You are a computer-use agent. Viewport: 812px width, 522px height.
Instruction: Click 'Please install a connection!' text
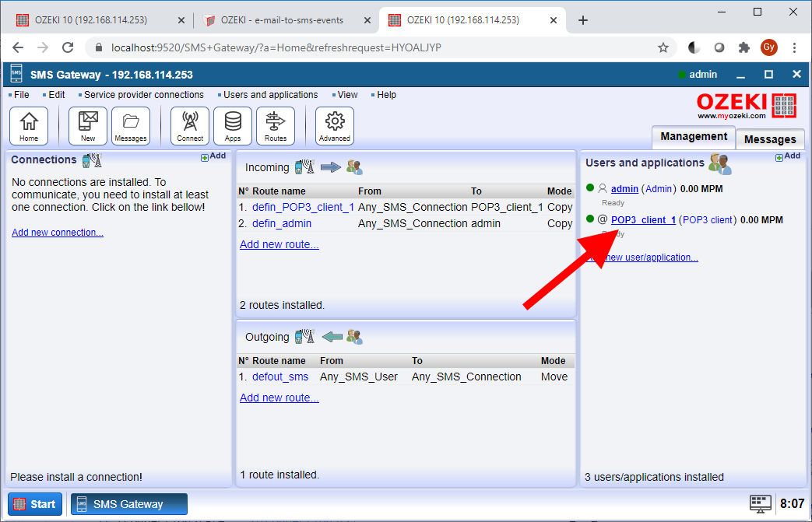76,477
